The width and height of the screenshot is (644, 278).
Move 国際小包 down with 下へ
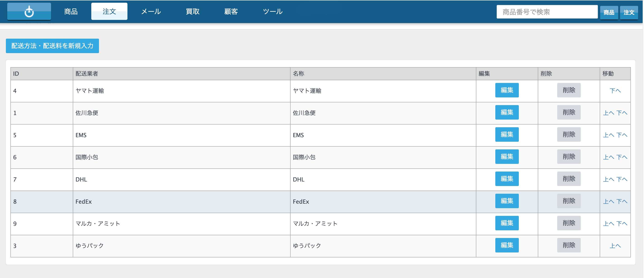tap(622, 157)
